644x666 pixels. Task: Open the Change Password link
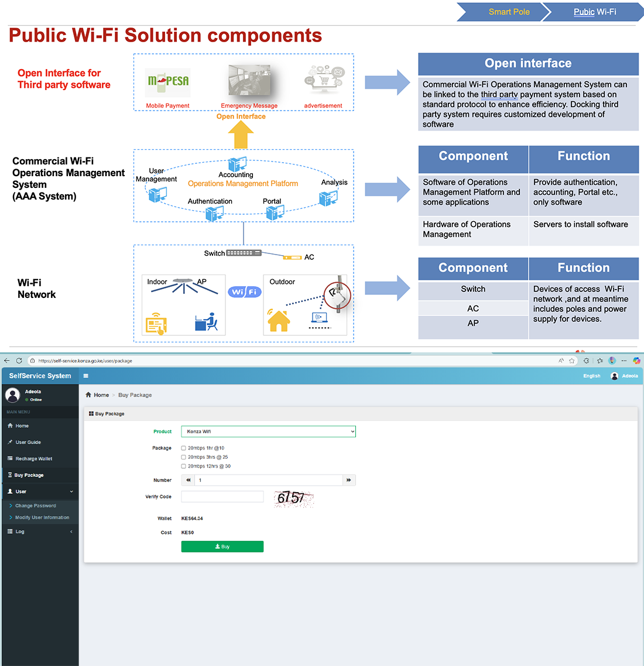[36, 506]
